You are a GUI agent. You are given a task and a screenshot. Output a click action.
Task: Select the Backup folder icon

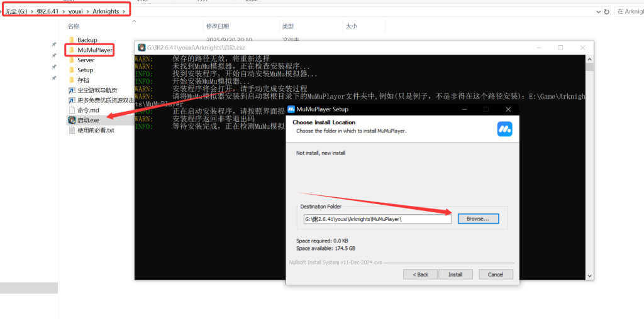coord(72,40)
